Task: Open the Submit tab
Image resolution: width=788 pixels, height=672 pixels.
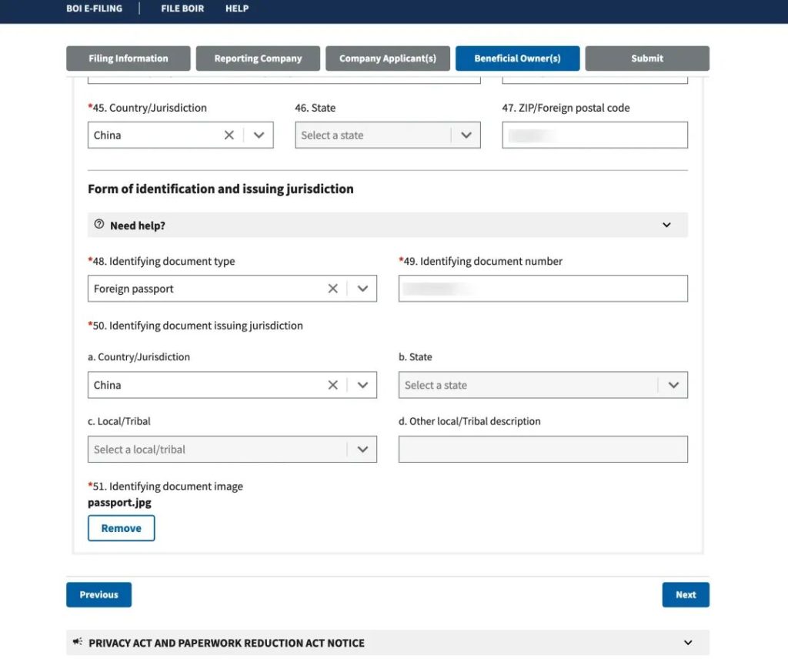Action: click(647, 59)
